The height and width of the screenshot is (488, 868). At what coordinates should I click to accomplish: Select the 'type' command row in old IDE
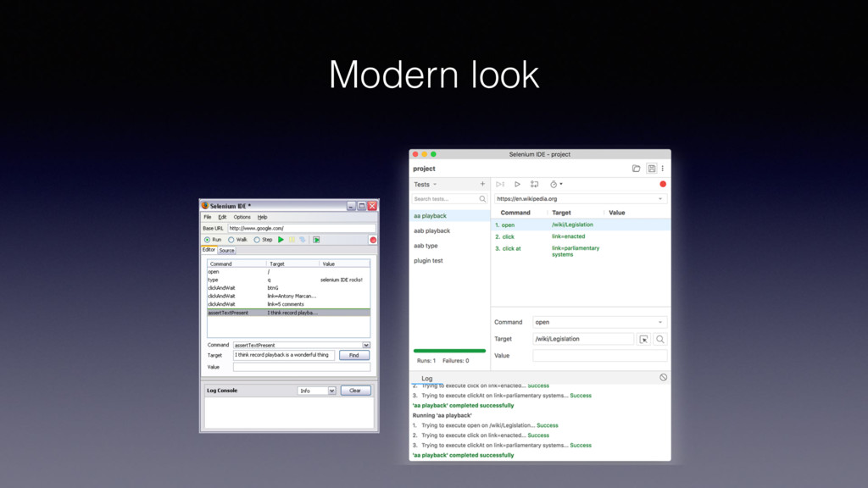pos(288,280)
